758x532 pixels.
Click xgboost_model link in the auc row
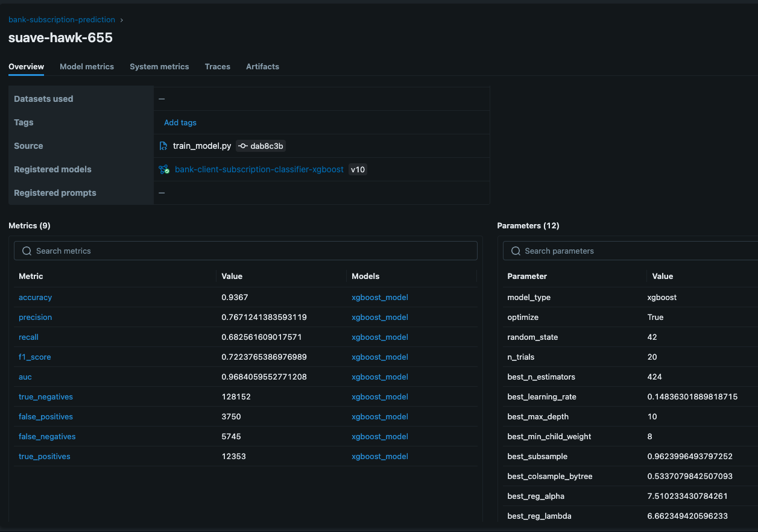click(x=380, y=377)
